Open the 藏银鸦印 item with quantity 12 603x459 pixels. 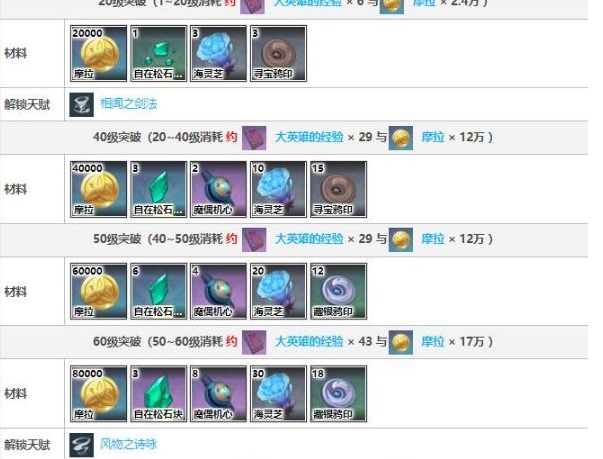(338, 291)
